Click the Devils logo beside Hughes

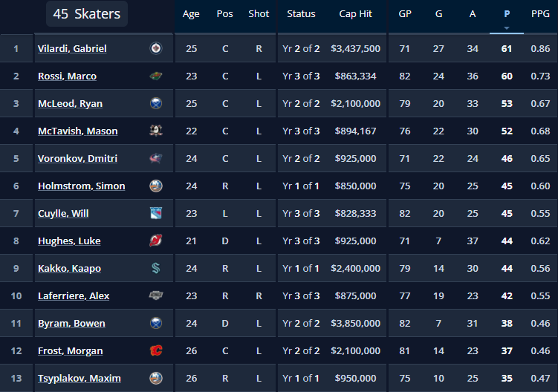click(x=156, y=241)
